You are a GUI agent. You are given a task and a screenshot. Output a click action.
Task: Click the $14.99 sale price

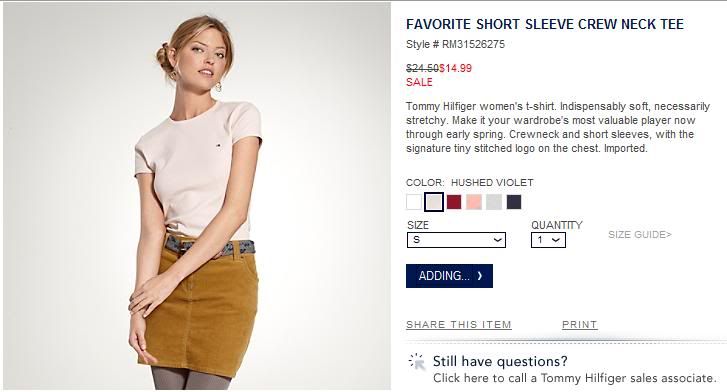(x=456, y=68)
